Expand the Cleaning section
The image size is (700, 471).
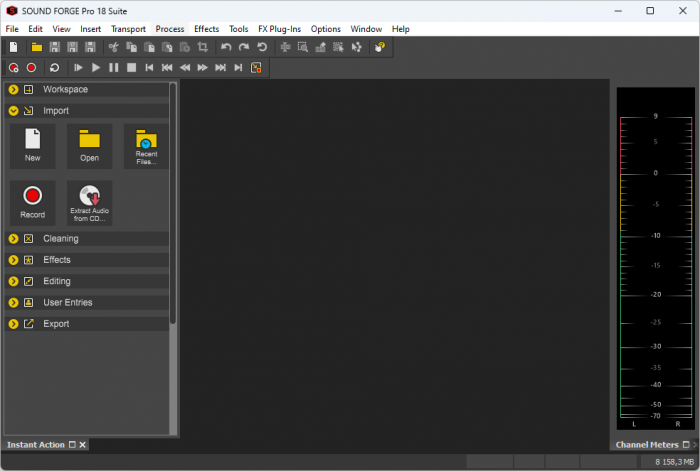[14, 239]
